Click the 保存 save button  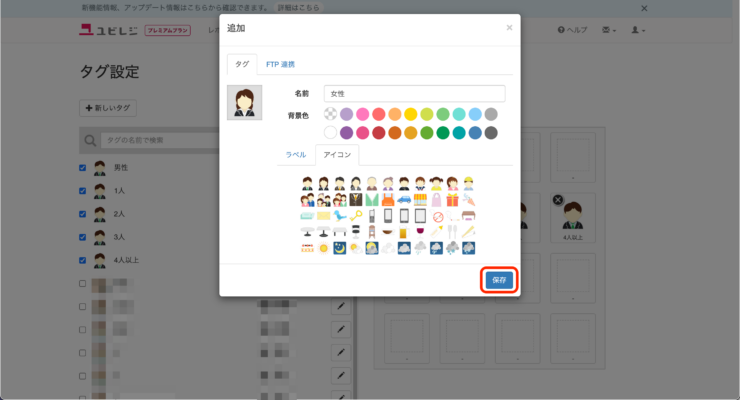pyautogui.click(x=499, y=280)
